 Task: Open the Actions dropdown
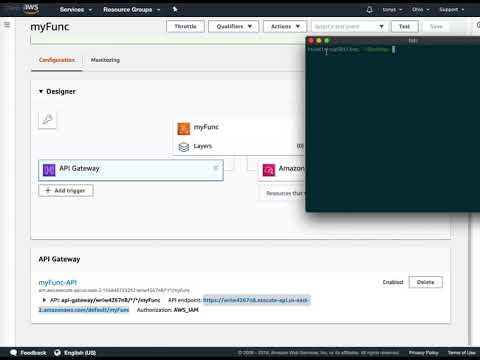(285, 26)
